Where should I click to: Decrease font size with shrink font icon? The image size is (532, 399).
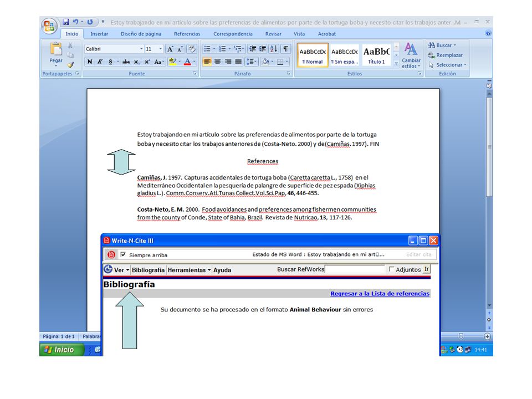(180, 49)
